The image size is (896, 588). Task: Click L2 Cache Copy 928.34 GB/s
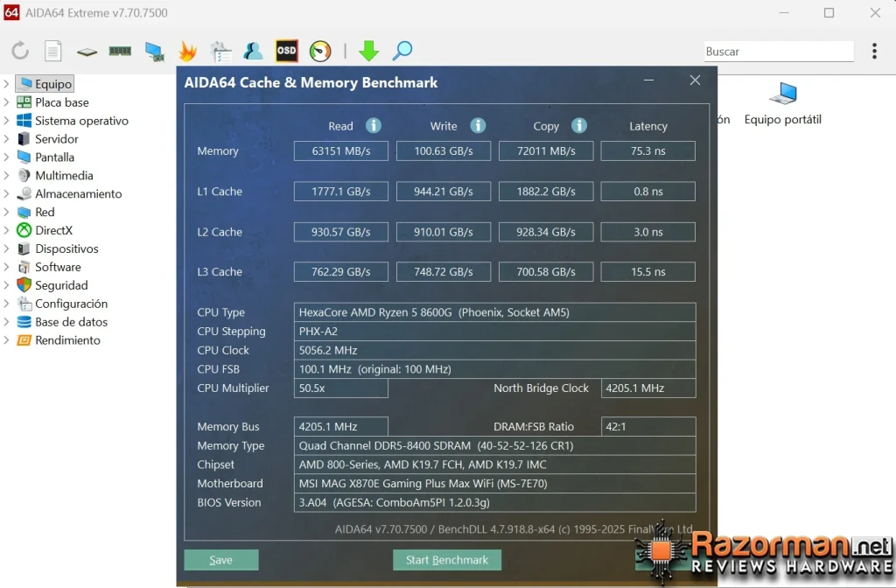point(546,232)
